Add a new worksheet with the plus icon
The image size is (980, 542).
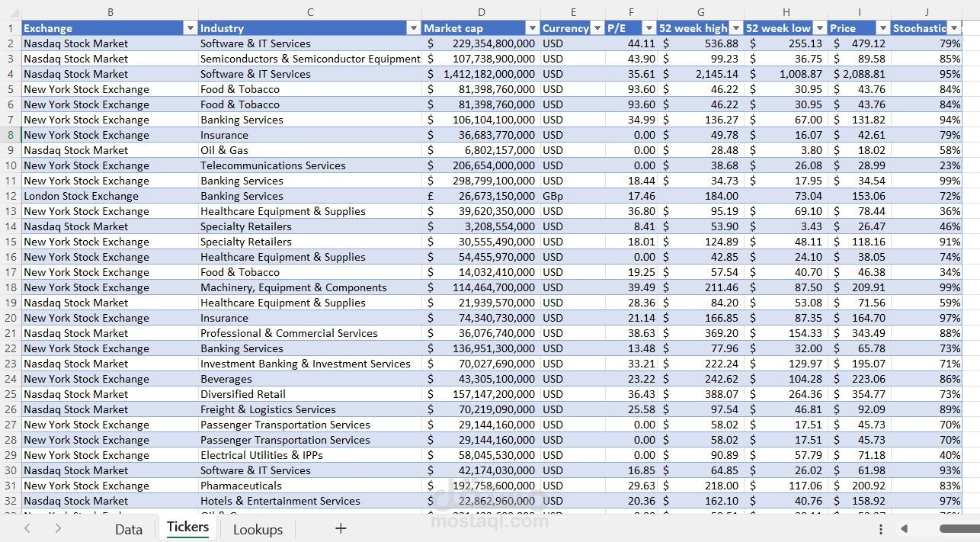(340, 528)
